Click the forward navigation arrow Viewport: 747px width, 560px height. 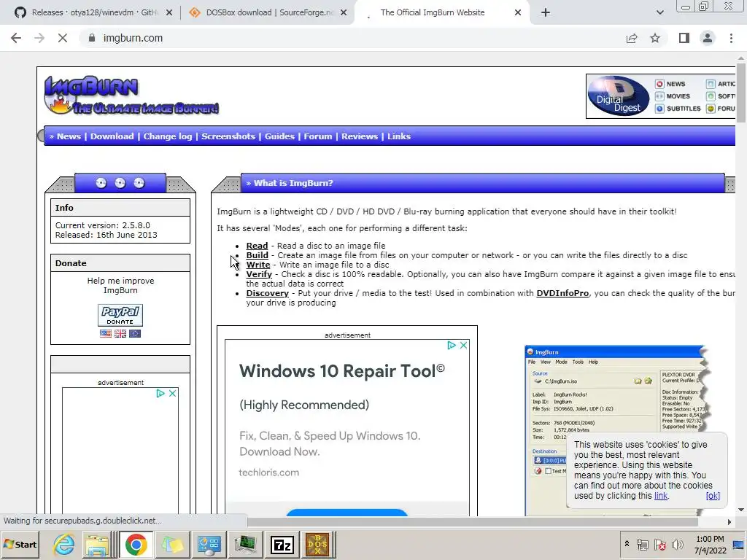coord(39,38)
